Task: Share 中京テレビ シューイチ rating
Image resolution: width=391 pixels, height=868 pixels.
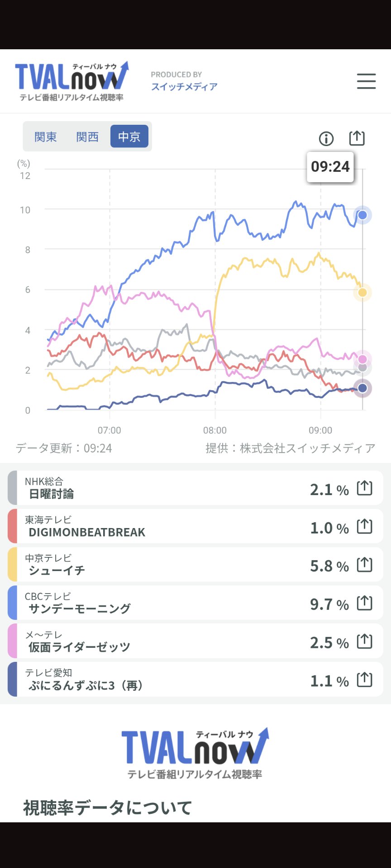Action: [x=365, y=565]
